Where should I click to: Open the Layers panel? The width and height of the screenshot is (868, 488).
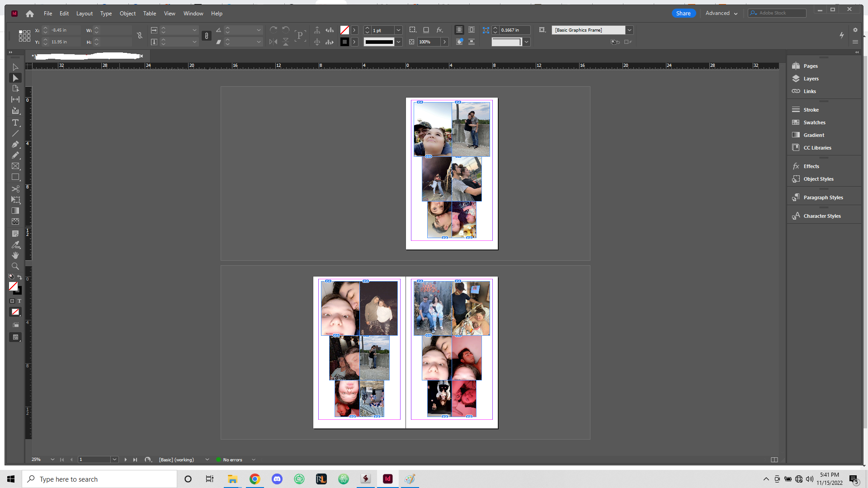(x=811, y=79)
